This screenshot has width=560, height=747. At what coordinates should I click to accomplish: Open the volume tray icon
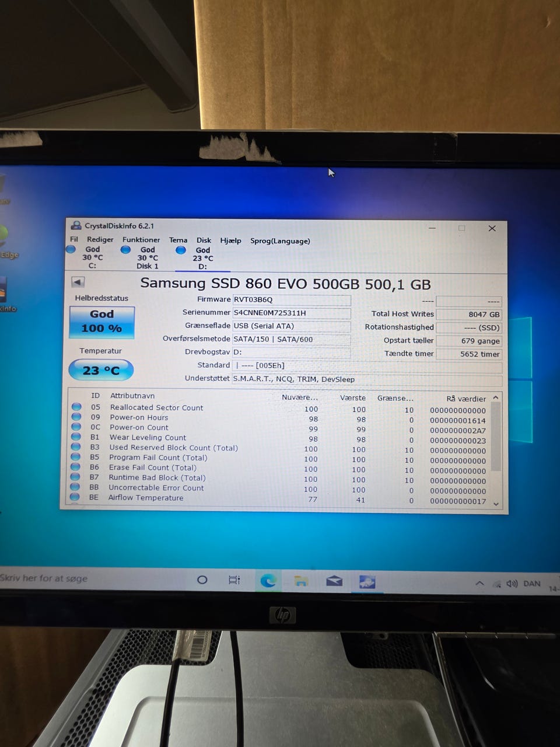coord(512,584)
